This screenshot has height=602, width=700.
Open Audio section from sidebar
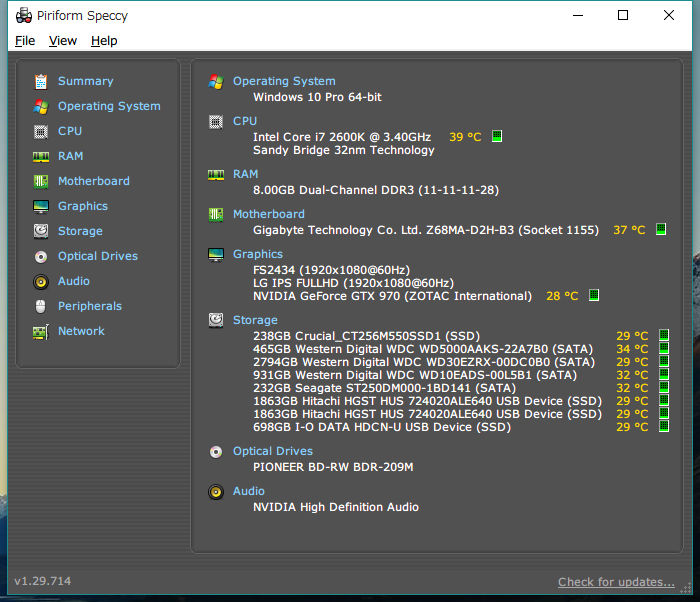pos(74,281)
